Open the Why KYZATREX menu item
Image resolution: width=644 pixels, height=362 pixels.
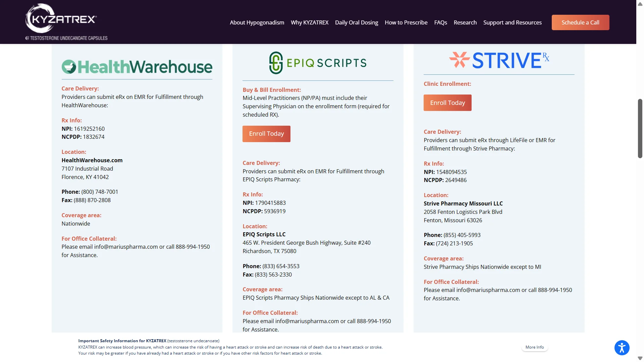pos(310,22)
